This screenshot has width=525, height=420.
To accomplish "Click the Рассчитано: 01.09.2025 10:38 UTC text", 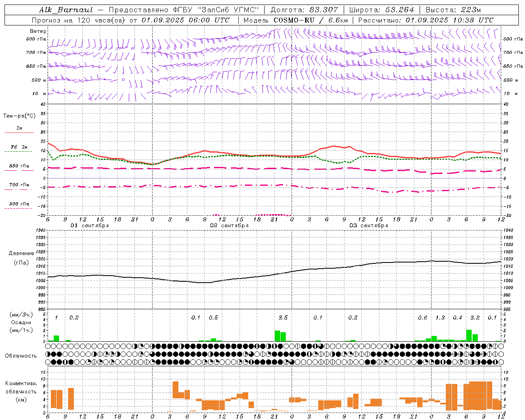I will pyautogui.click(x=426, y=20).
